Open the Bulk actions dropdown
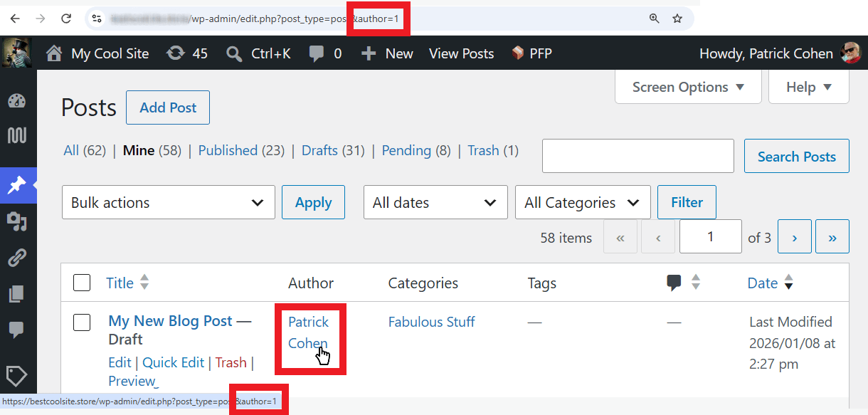The image size is (868, 415). 169,202
